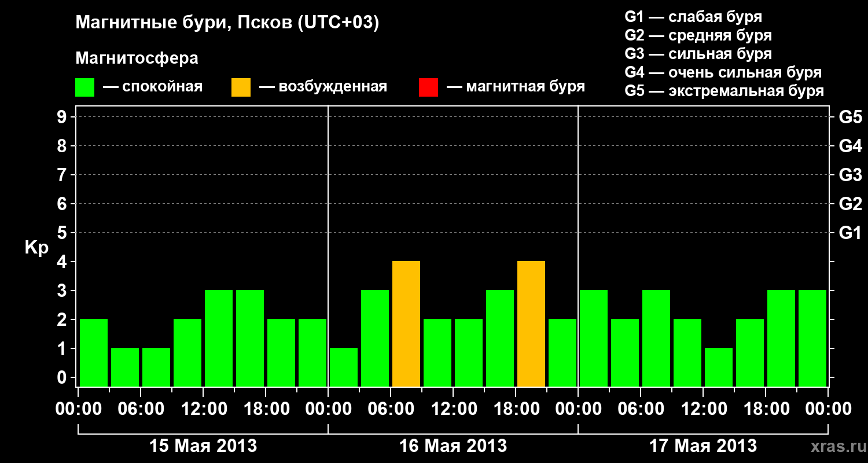Click the 'G3' tick label on the right axis
This screenshot has height=463, width=868.
pyautogui.click(x=851, y=175)
